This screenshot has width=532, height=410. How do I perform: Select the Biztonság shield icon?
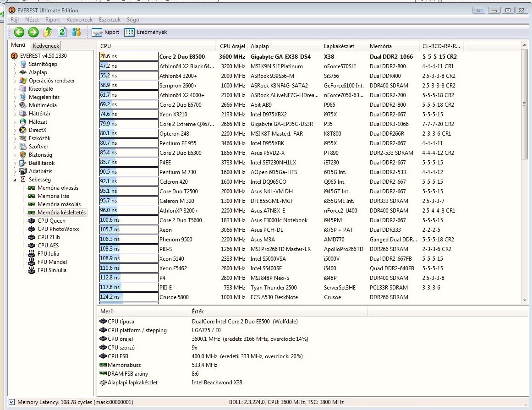point(23,155)
